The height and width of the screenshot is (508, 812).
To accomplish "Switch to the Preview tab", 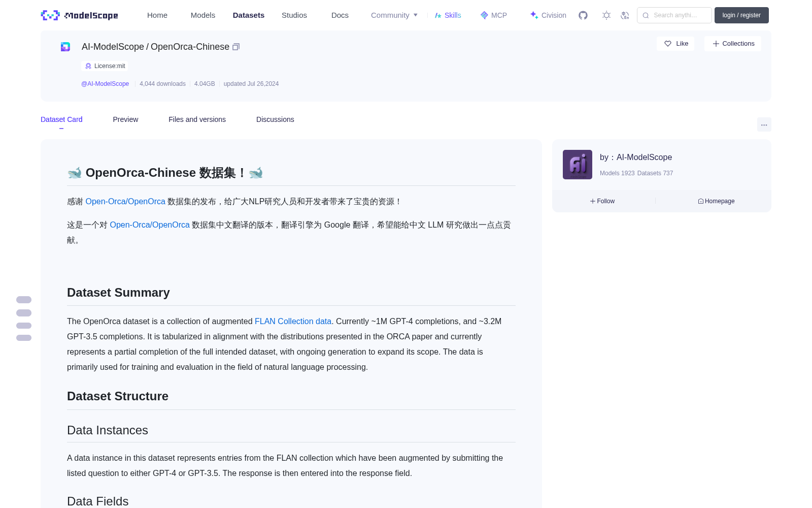I will click(x=125, y=119).
